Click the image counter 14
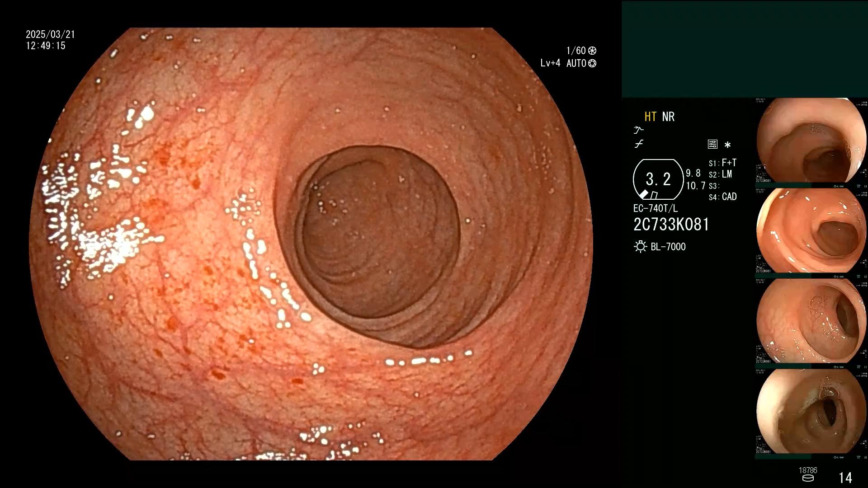 point(845,478)
